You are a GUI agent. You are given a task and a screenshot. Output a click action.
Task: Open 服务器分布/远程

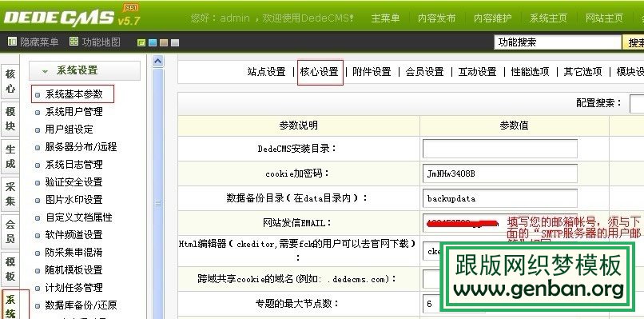click(x=81, y=147)
